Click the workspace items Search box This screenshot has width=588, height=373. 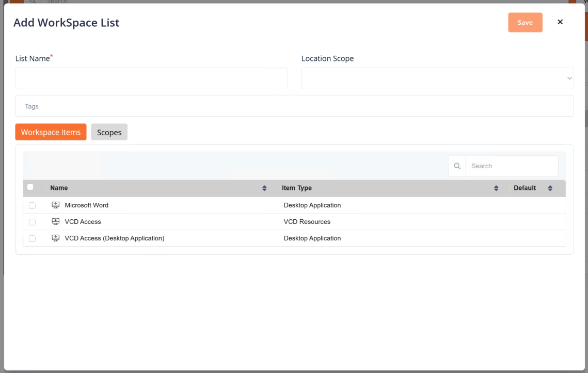[511, 166]
